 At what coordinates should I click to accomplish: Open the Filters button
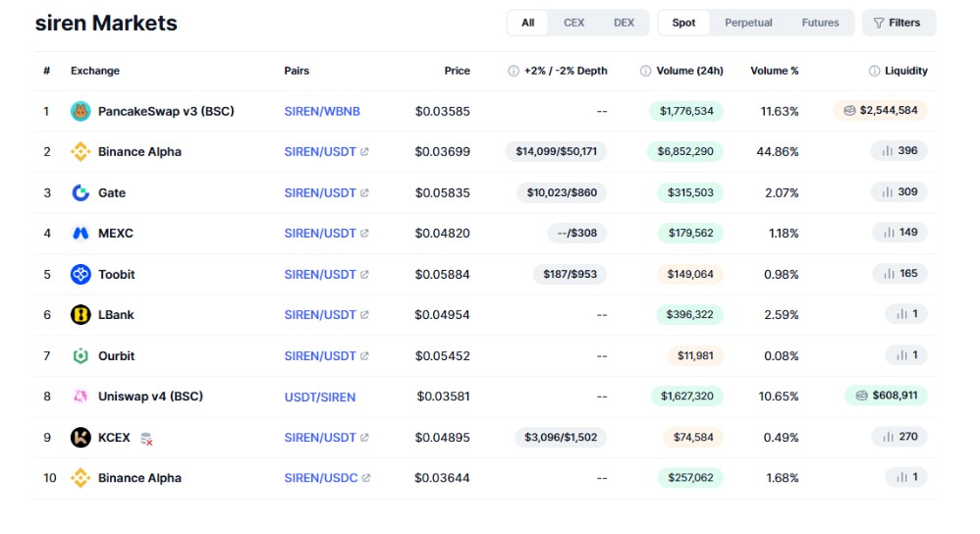[x=898, y=23]
